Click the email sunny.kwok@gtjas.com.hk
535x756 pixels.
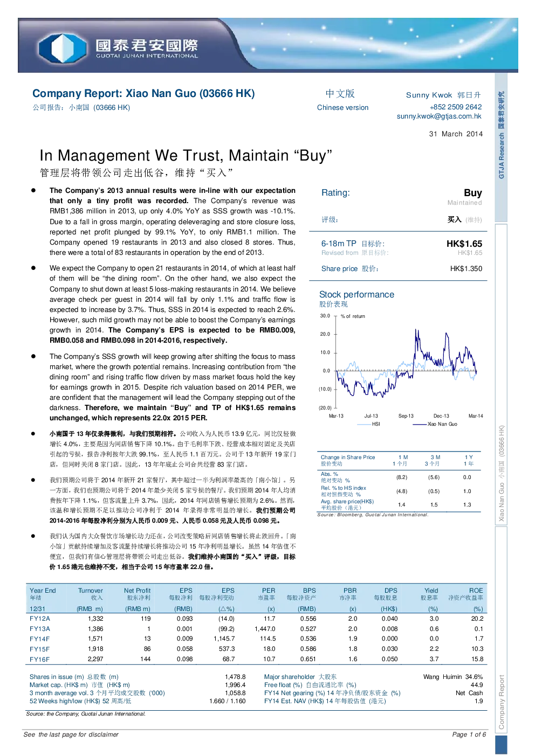tap(439, 116)
